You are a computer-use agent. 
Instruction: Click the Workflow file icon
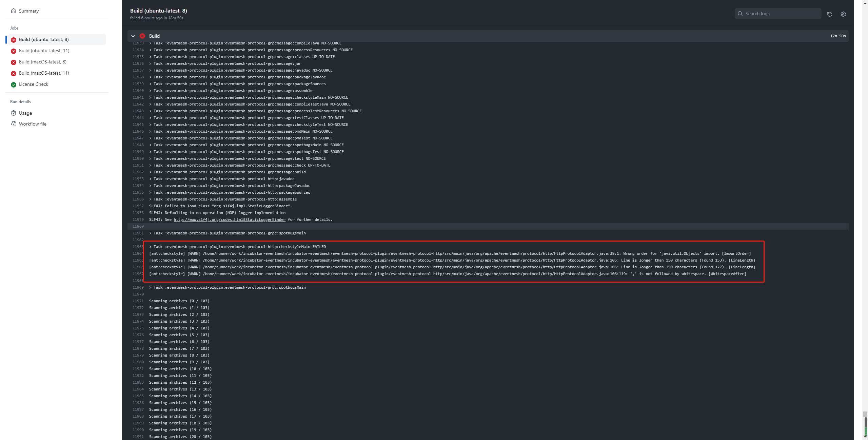tap(14, 124)
